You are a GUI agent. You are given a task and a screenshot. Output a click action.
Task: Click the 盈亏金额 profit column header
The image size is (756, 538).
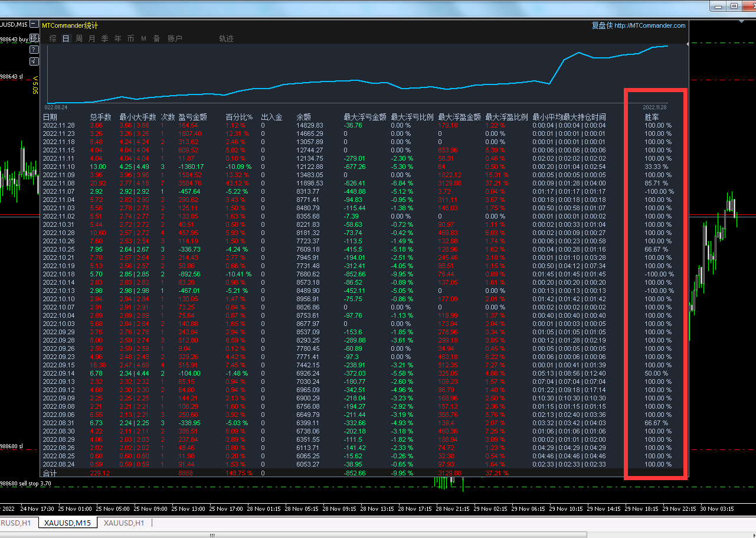[x=192, y=117]
